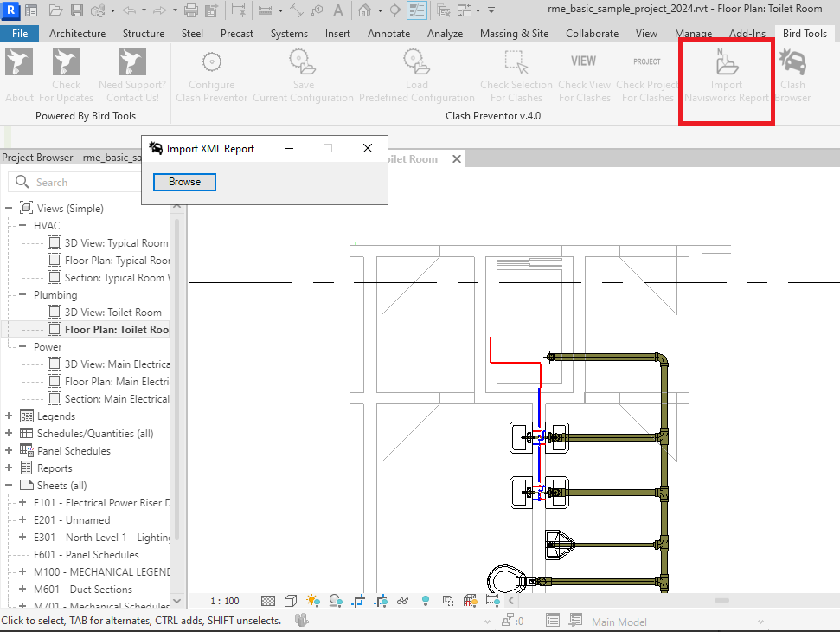The width and height of the screenshot is (840, 632).
Task: Expand the Legends tree node
Action: (x=10, y=416)
